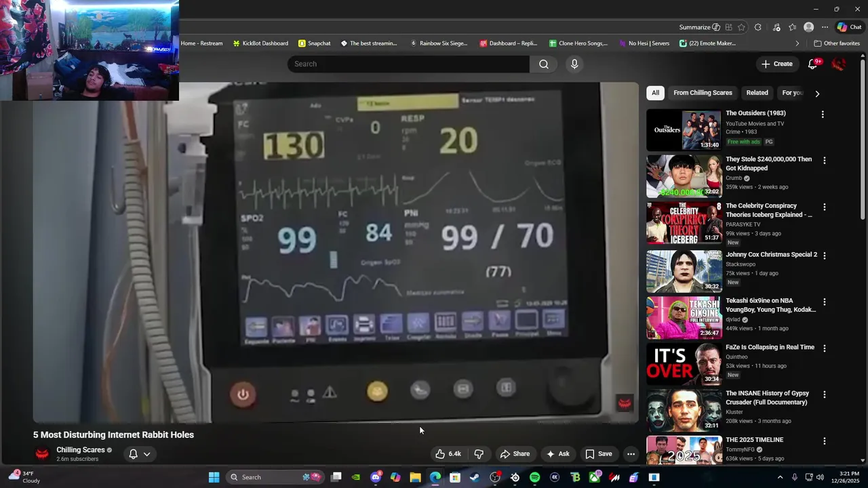Click Summarize in the Edge address bar
The height and width of the screenshot is (488, 868).
(699, 27)
